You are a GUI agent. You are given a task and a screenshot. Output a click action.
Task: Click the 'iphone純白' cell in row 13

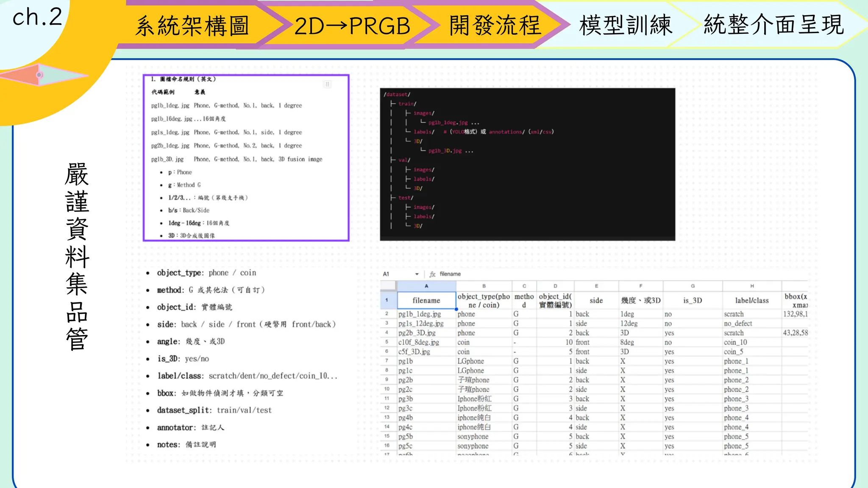coord(484,418)
